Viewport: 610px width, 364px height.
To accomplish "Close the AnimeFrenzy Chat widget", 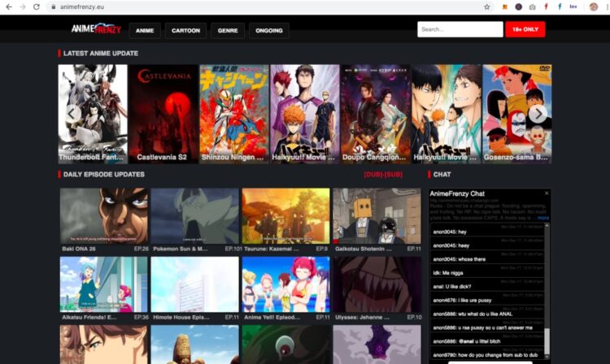I will pyautogui.click(x=547, y=193).
